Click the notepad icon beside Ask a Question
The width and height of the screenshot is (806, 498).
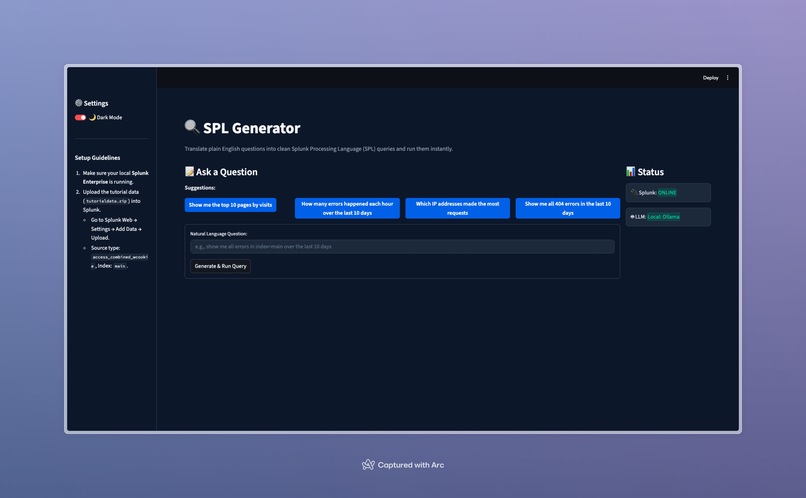click(189, 171)
